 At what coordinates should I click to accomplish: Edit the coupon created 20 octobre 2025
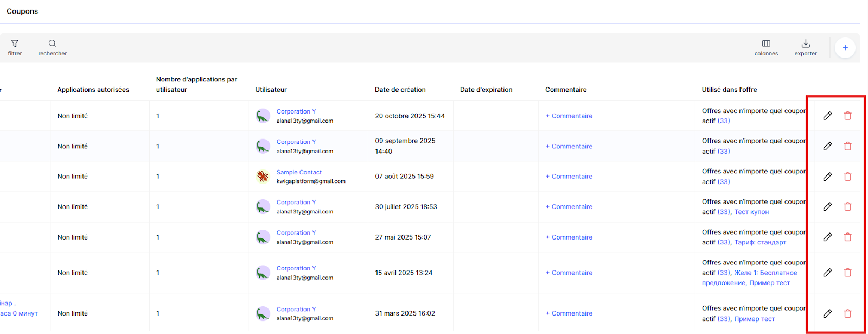pos(827,116)
